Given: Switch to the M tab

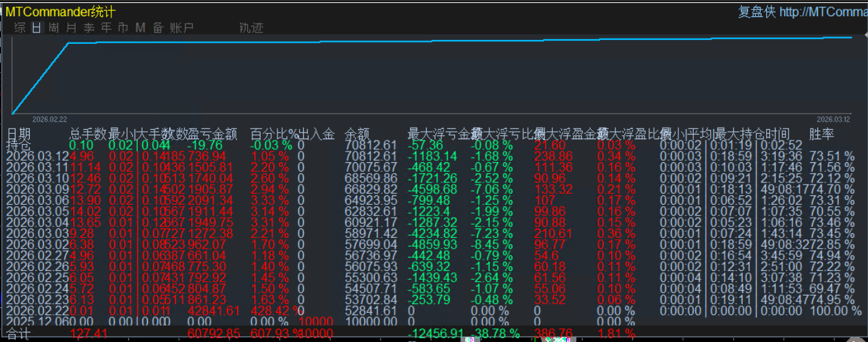Looking at the screenshot, I should pos(140,28).
